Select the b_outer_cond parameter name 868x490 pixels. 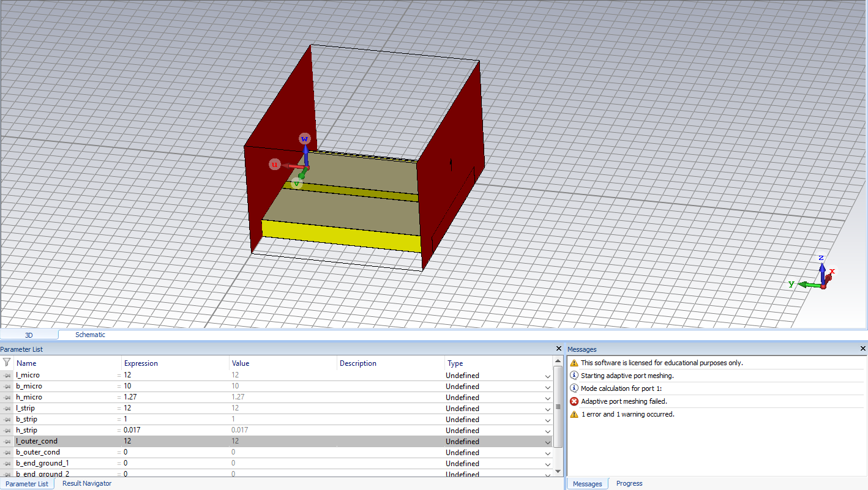click(x=38, y=452)
